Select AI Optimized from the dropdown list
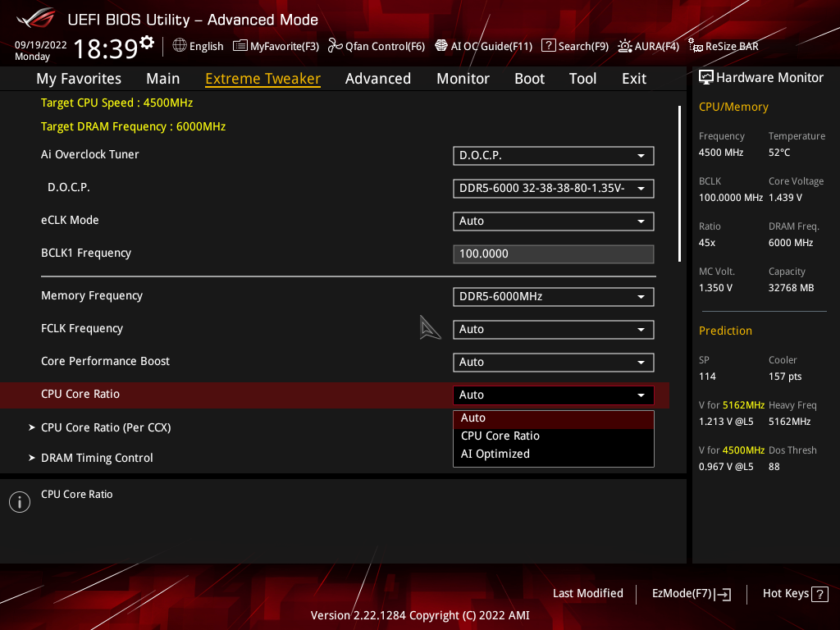 495,454
